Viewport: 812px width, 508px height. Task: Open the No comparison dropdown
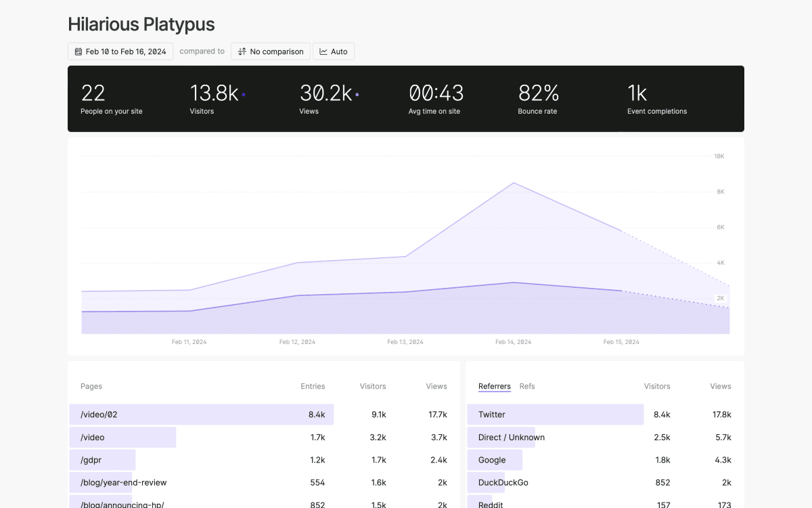pos(271,51)
